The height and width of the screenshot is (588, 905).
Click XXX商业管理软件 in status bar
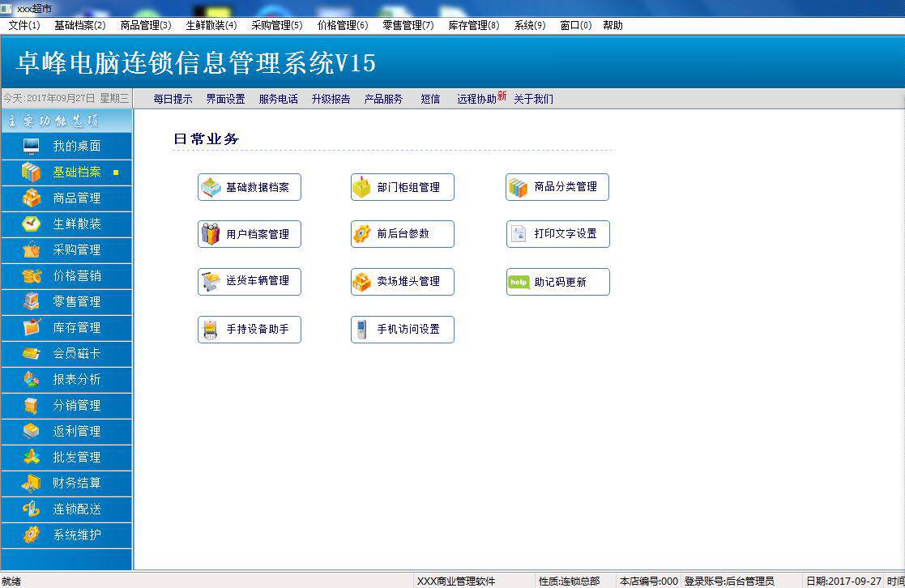click(x=456, y=581)
